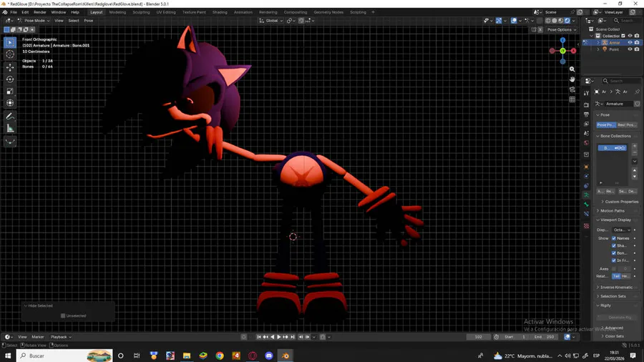644x362 pixels.
Task: Select the Move tool
Action: (10, 67)
